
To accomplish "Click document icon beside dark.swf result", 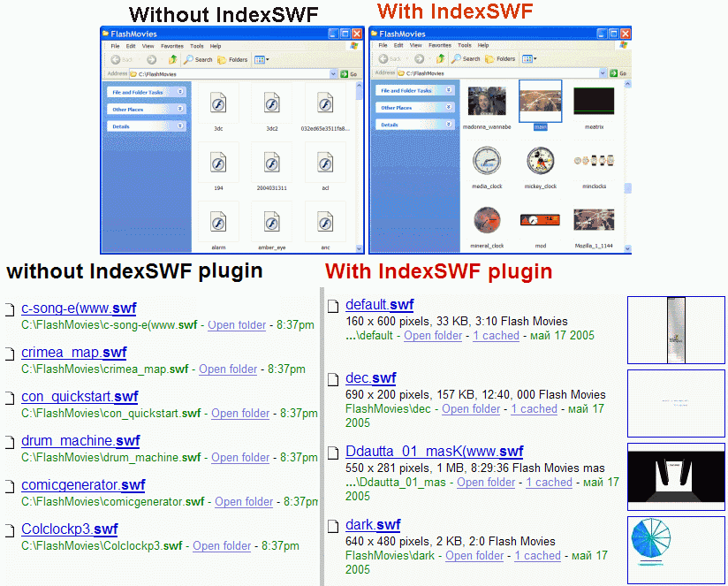I will click(333, 526).
